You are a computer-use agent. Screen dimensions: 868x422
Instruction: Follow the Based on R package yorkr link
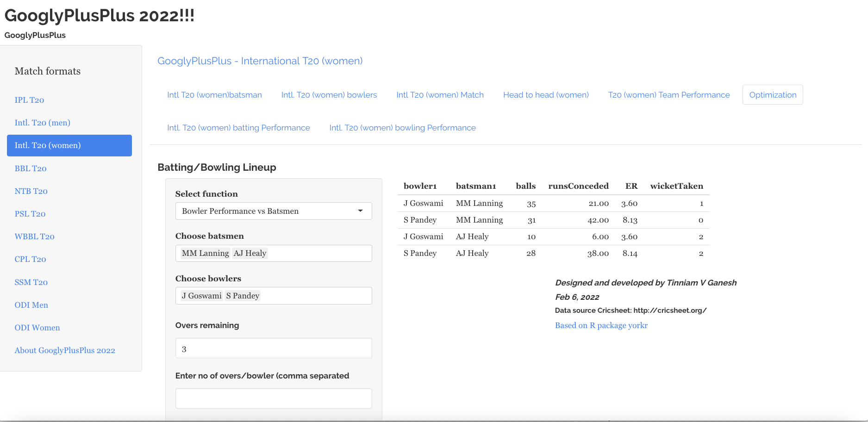click(601, 325)
